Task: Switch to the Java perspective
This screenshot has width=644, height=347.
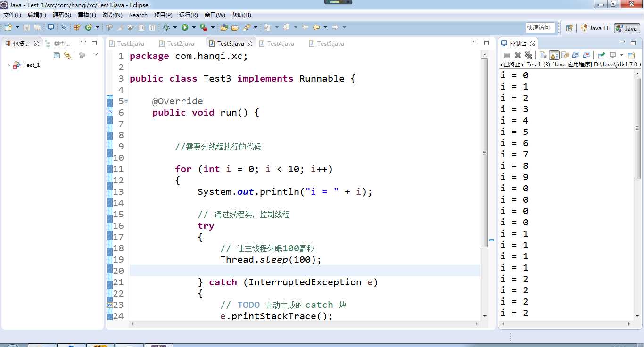Action: [627, 28]
